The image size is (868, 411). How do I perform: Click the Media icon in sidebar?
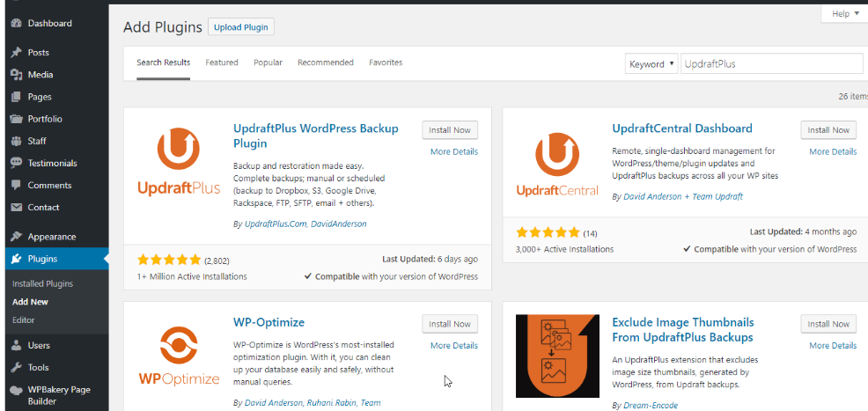click(x=17, y=75)
